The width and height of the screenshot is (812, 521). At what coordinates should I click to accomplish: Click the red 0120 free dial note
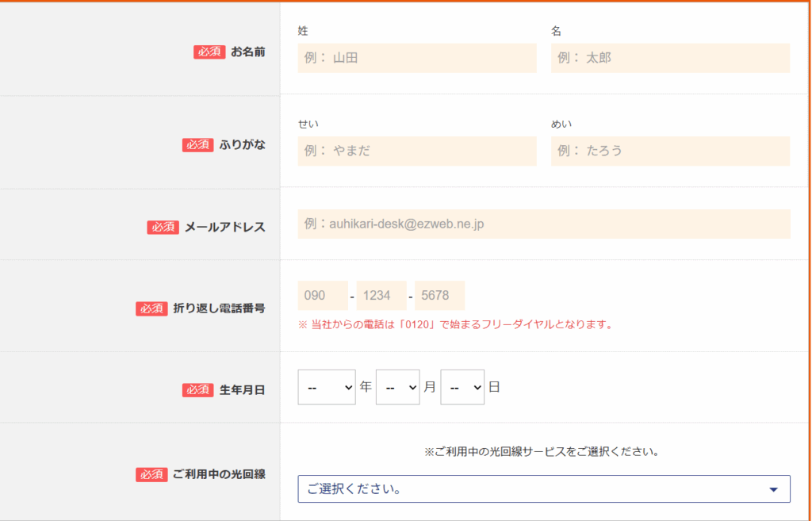pyautogui.click(x=456, y=325)
